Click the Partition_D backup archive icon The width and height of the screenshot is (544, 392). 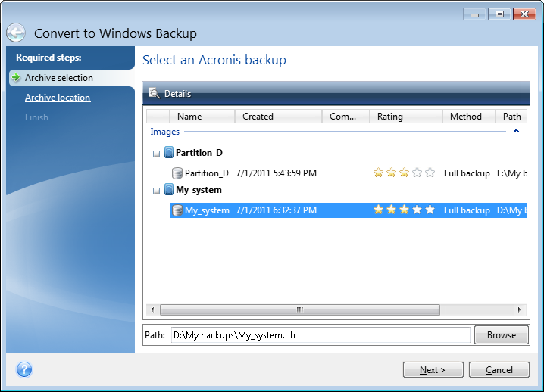pos(177,173)
